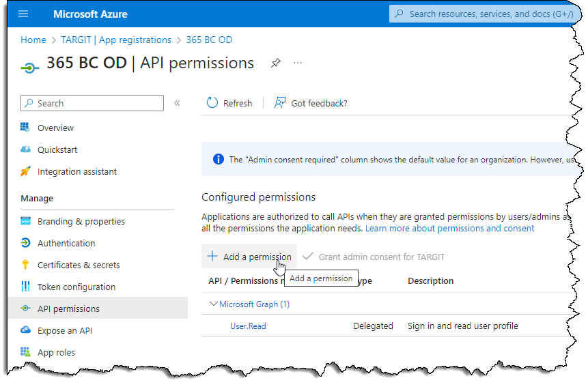Open App roles menu item
Viewport: 588px width, 389px height.
[56, 353]
